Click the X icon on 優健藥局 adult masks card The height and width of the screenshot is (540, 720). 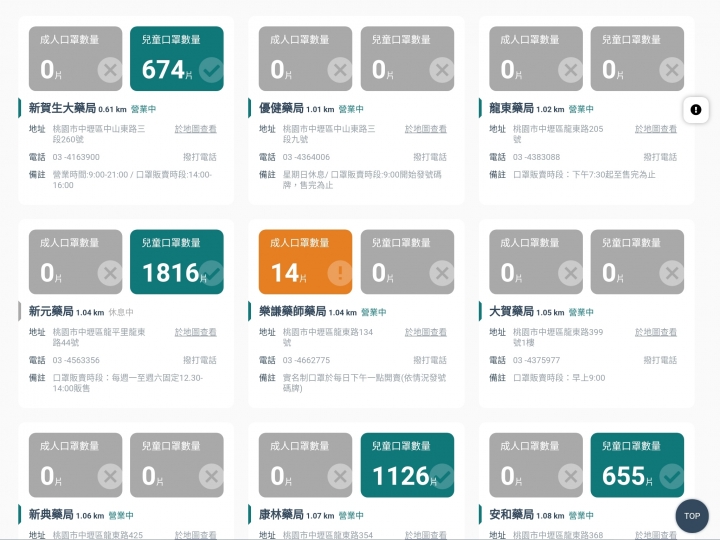(x=340, y=70)
